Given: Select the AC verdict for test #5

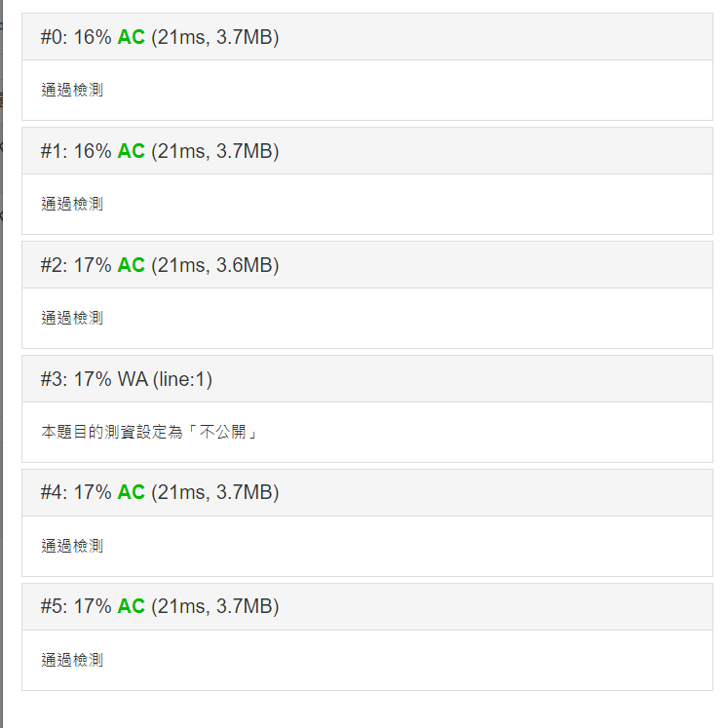Looking at the screenshot, I should click(x=131, y=608).
